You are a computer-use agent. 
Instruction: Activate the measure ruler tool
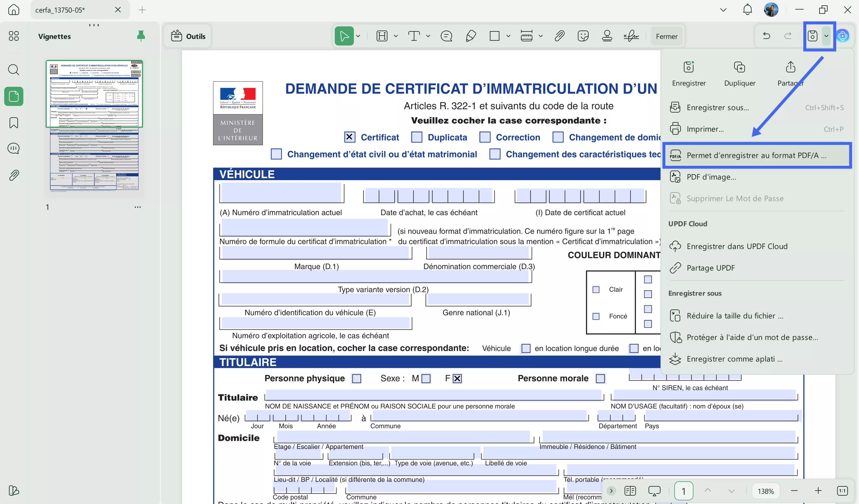527,36
